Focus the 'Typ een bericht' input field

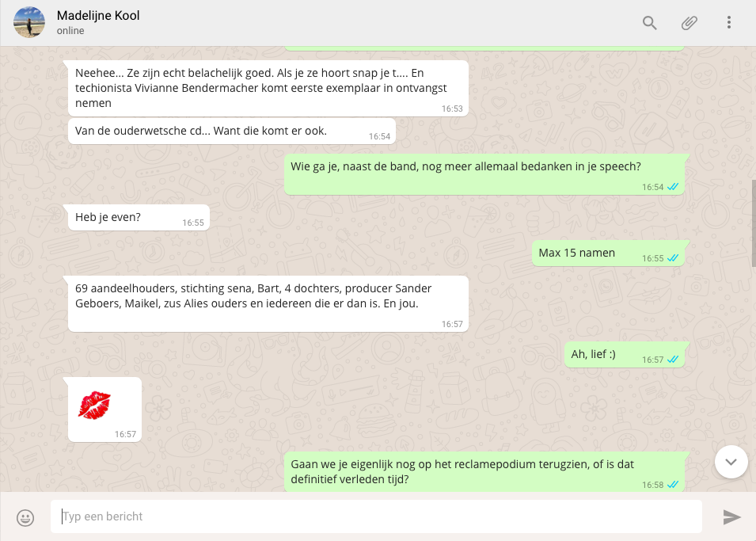pos(376,516)
